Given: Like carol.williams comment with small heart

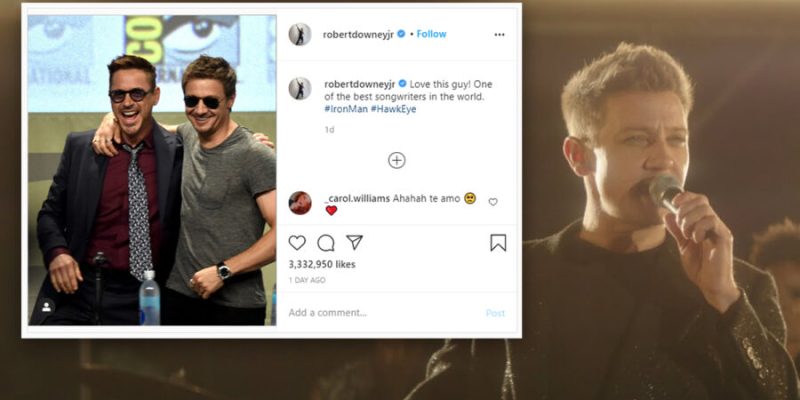Looking at the screenshot, I should [493, 202].
